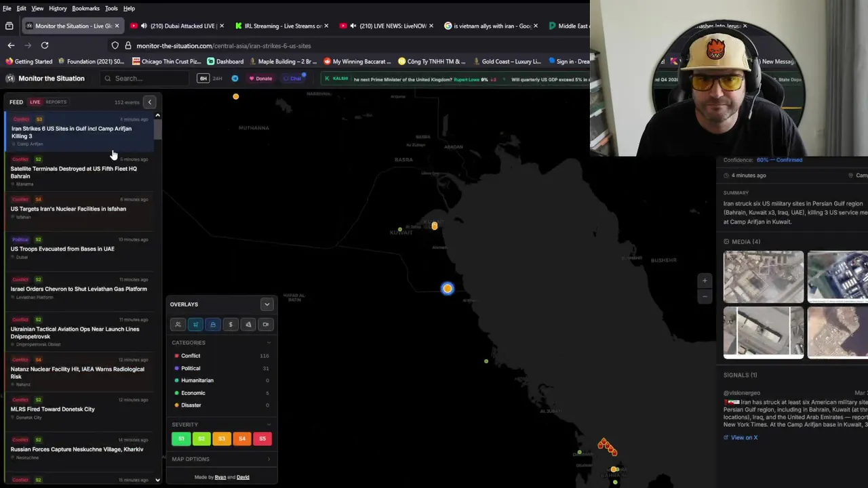Click the search field
This screenshot has height=488, width=868.
(x=145, y=79)
